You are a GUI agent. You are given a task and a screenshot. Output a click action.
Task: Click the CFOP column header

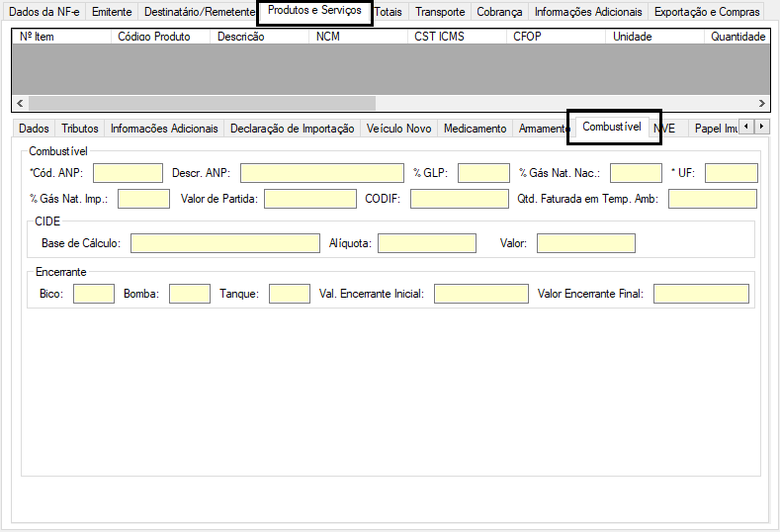pos(556,37)
